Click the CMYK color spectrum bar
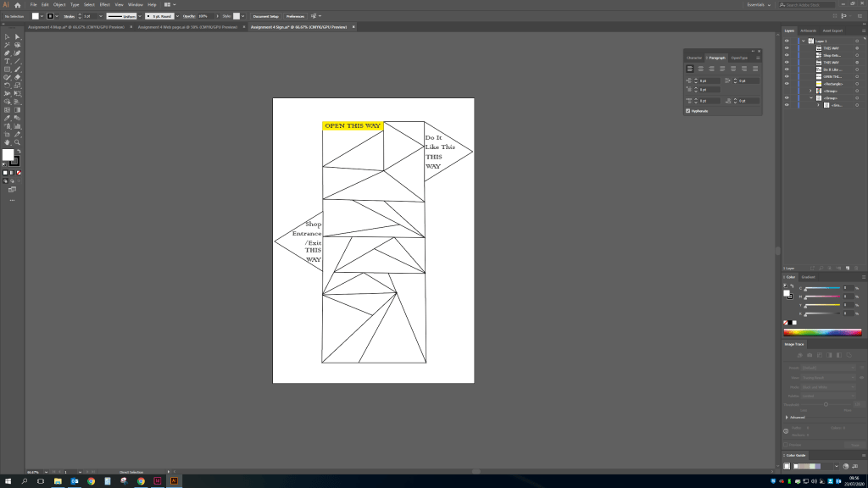This screenshot has height=488, width=868. (x=822, y=332)
